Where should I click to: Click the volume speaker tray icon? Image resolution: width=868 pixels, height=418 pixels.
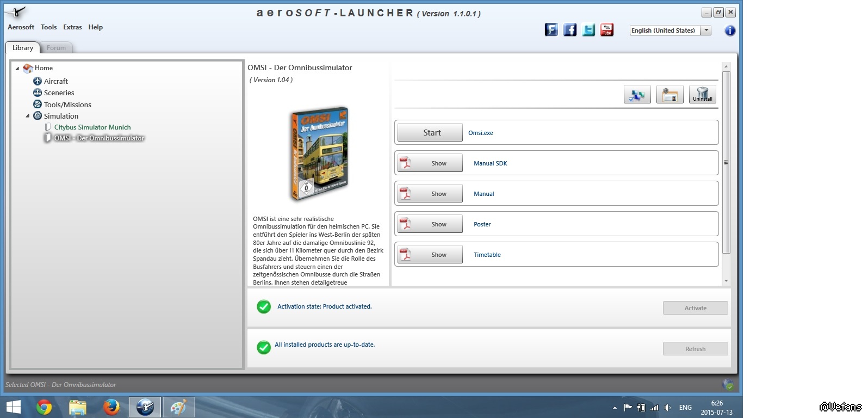coord(667,408)
